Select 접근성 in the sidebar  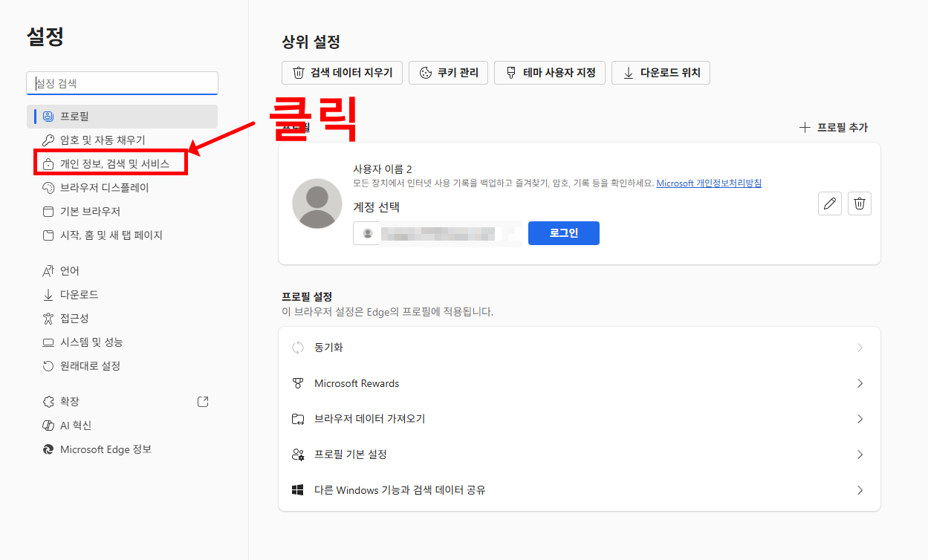click(x=123, y=319)
